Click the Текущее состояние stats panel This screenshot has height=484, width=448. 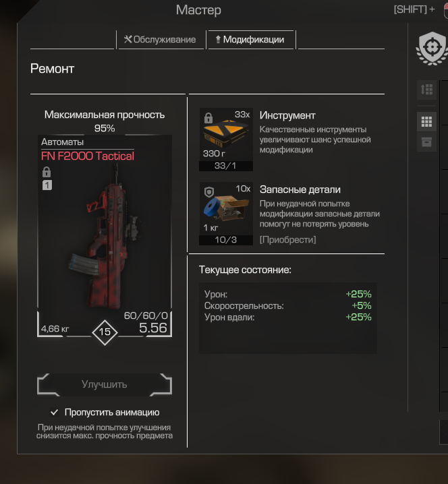(288, 318)
